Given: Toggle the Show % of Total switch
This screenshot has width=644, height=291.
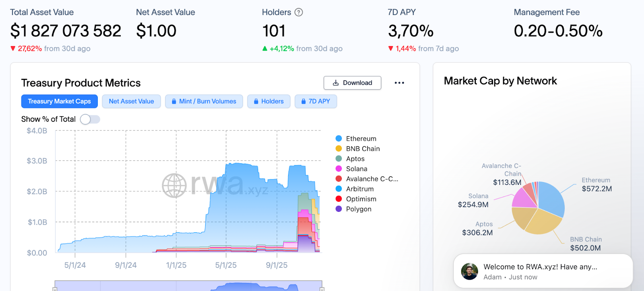Looking at the screenshot, I should pyautogui.click(x=90, y=119).
